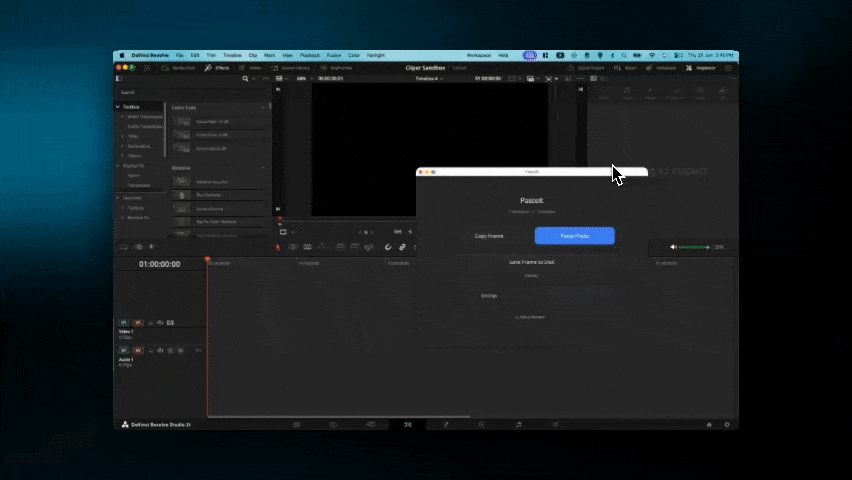Select the Generators tree item
Screen dimensions: 852x480
tap(139, 146)
